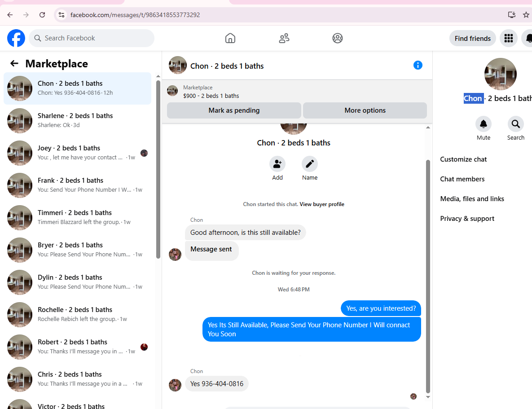This screenshot has height=409, width=532.
Task: Click the small avatar on Robert conversation row
Action: pos(144,347)
